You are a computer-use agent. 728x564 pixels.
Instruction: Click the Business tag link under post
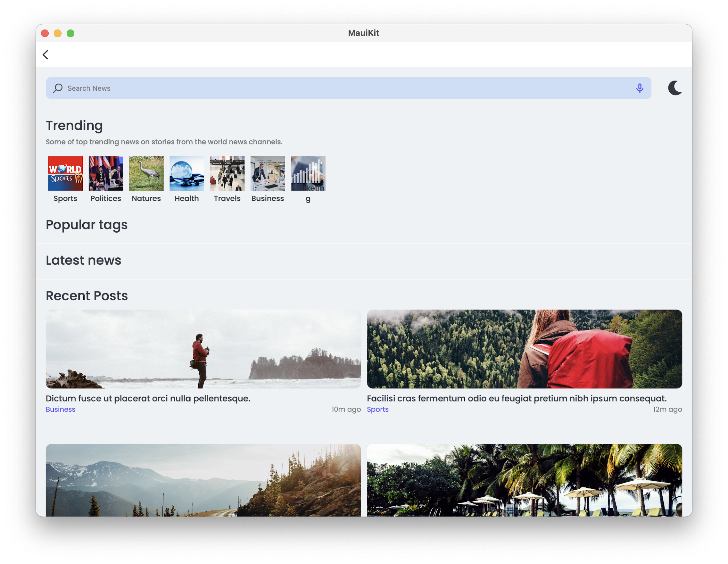point(60,409)
